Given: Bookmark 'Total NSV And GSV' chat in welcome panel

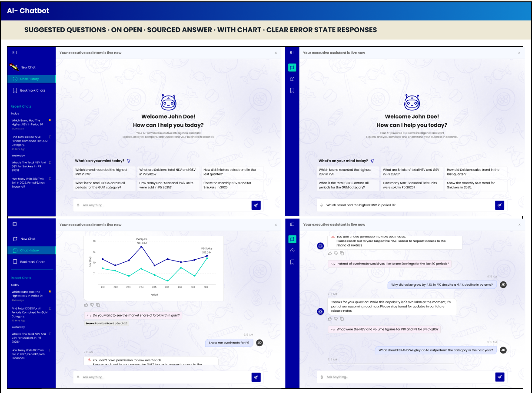Looking at the screenshot, I should (50, 162).
